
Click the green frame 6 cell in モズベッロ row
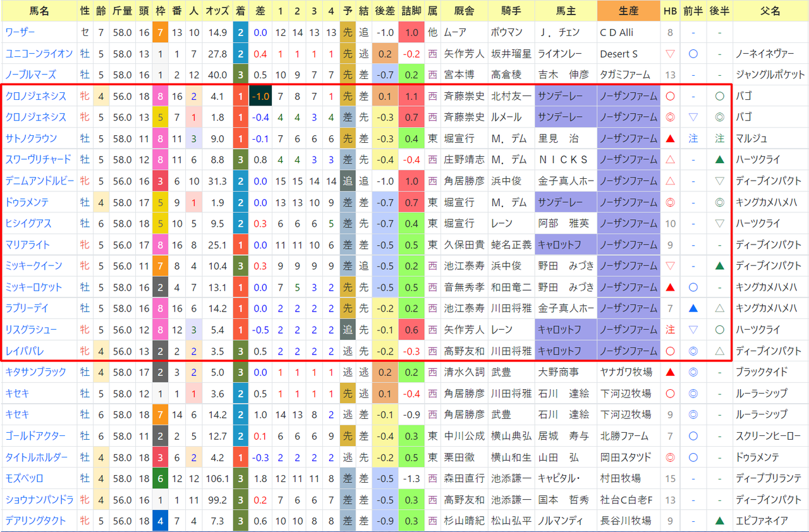pos(161,478)
